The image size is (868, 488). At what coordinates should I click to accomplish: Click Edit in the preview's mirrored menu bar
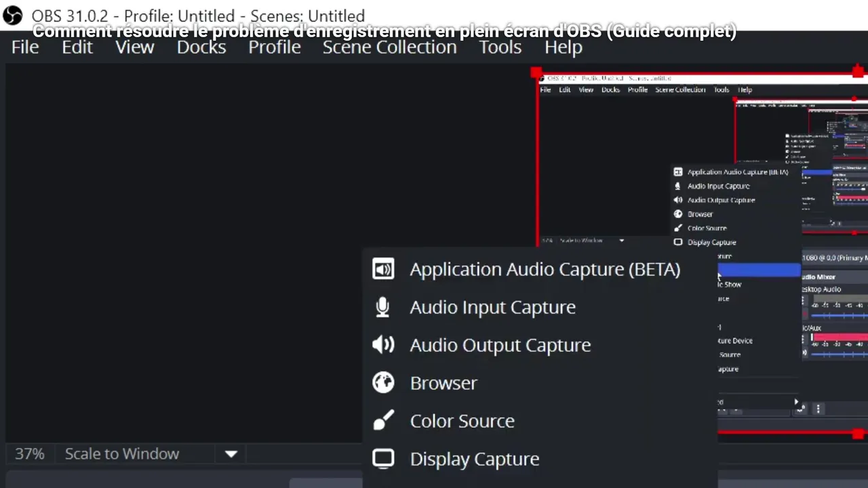tap(565, 89)
